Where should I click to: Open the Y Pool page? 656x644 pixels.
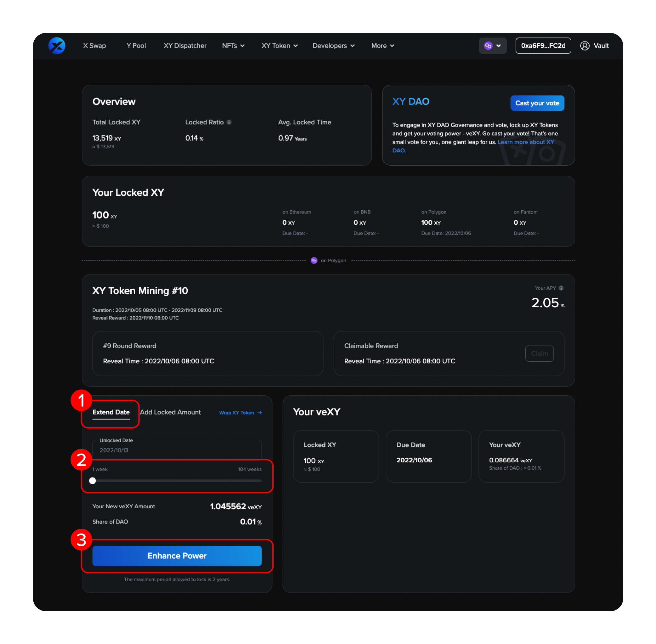pos(136,46)
